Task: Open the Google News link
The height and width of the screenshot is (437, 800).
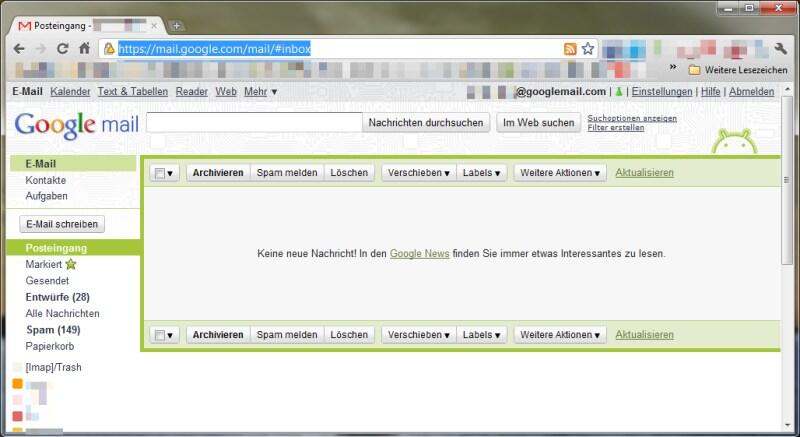Action: (419, 253)
